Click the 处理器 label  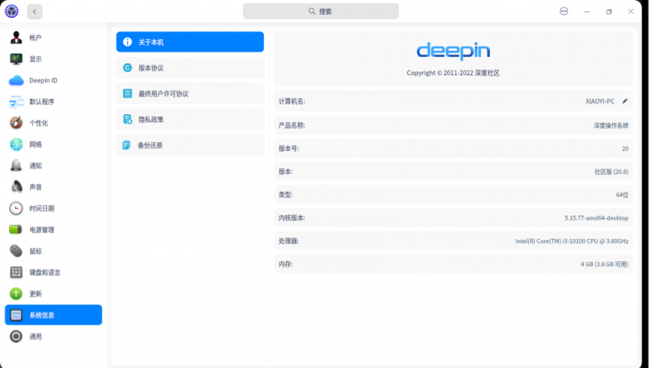pos(289,241)
